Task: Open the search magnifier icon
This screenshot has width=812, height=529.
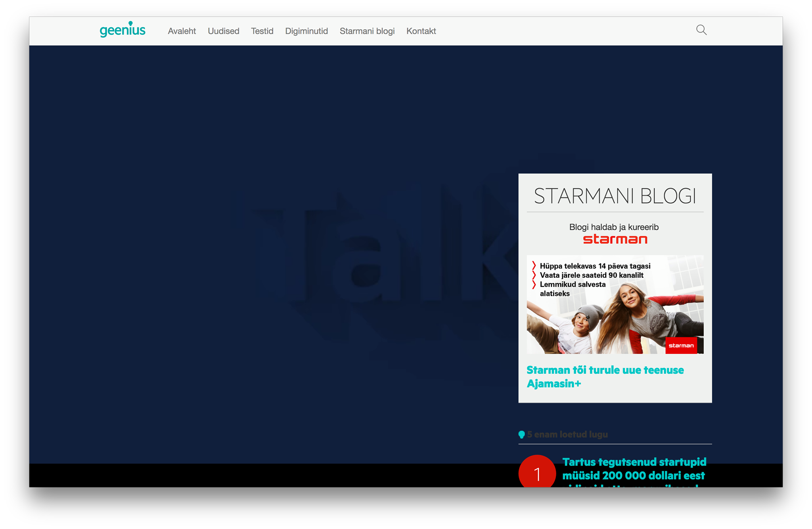Action: 701,30
